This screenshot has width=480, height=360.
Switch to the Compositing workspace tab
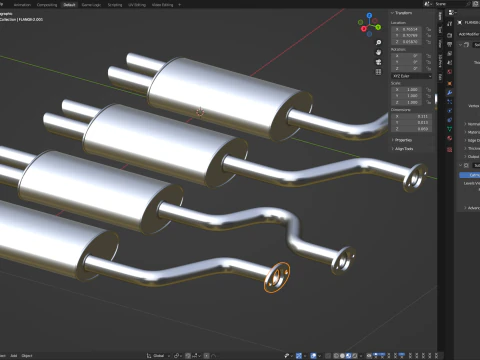[47, 5]
